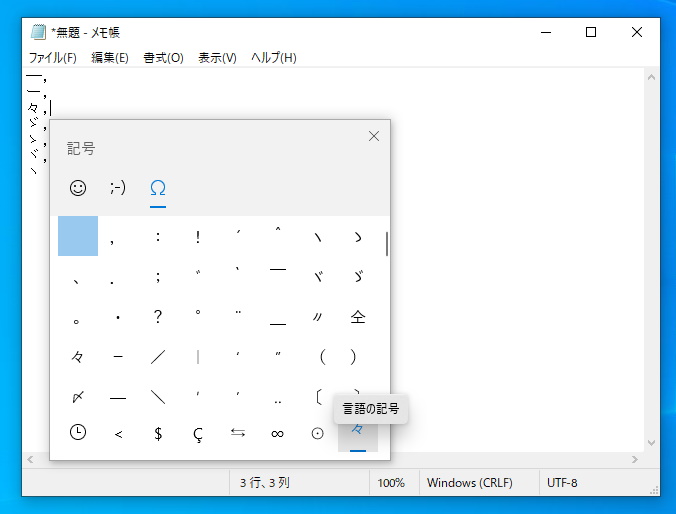Insert the 〔 opening tortoise bracket

coord(318,396)
